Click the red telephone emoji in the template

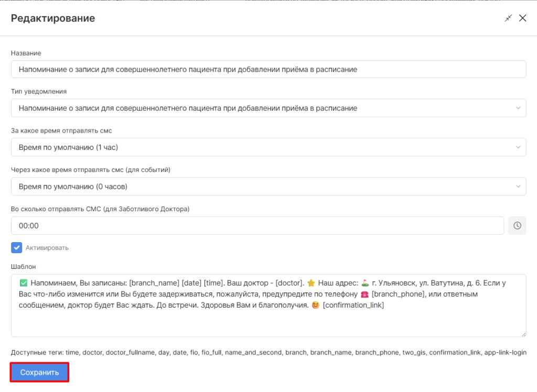[364, 294]
